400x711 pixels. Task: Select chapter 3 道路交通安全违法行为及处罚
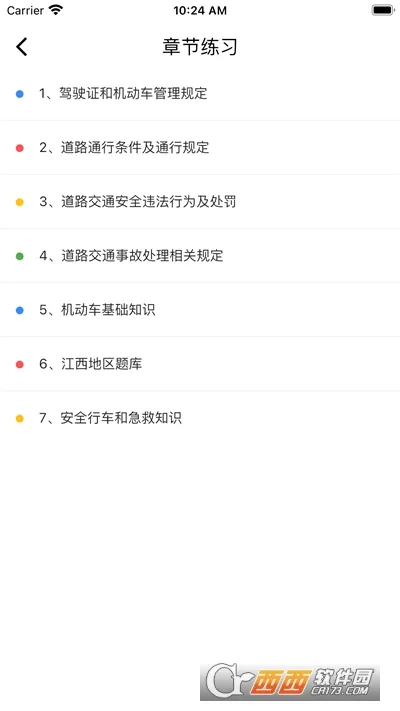tap(200, 202)
